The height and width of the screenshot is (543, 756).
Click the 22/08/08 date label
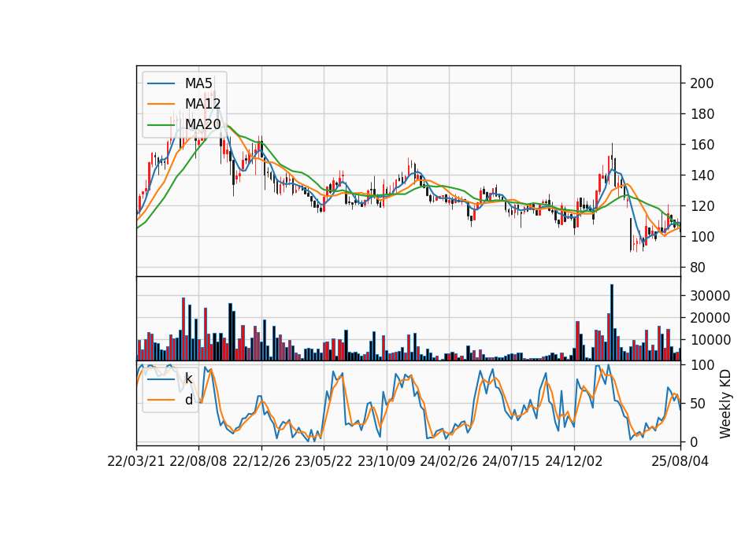pos(198,461)
